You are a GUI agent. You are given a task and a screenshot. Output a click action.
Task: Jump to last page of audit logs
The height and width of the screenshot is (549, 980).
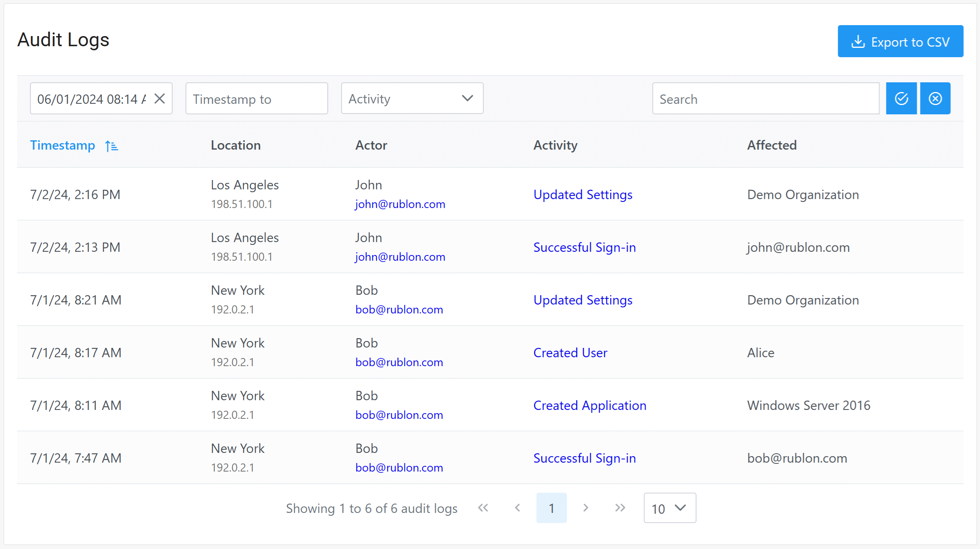pos(620,508)
